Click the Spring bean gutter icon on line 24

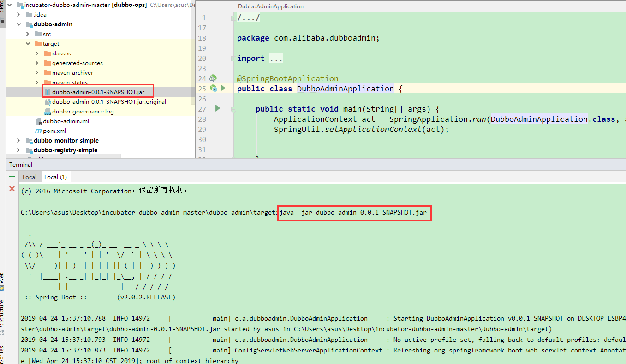(x=213, y=78)
